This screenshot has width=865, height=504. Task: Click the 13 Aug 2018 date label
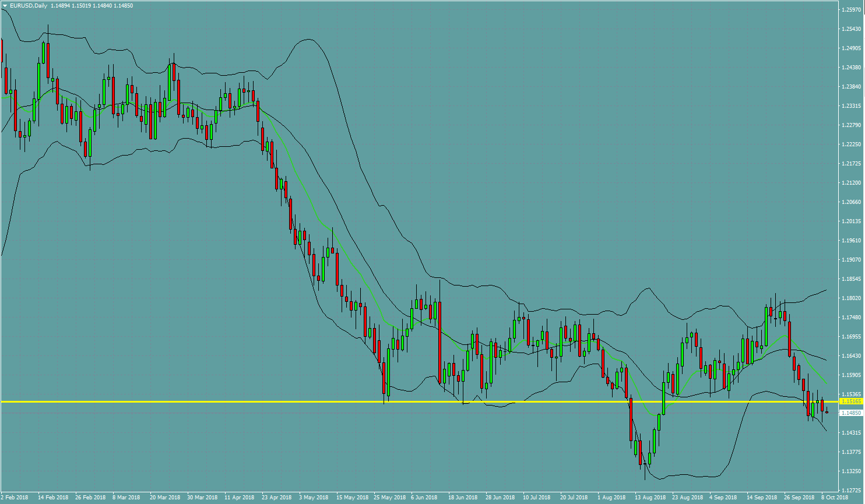pyautogui.click(x=650, y=498)
